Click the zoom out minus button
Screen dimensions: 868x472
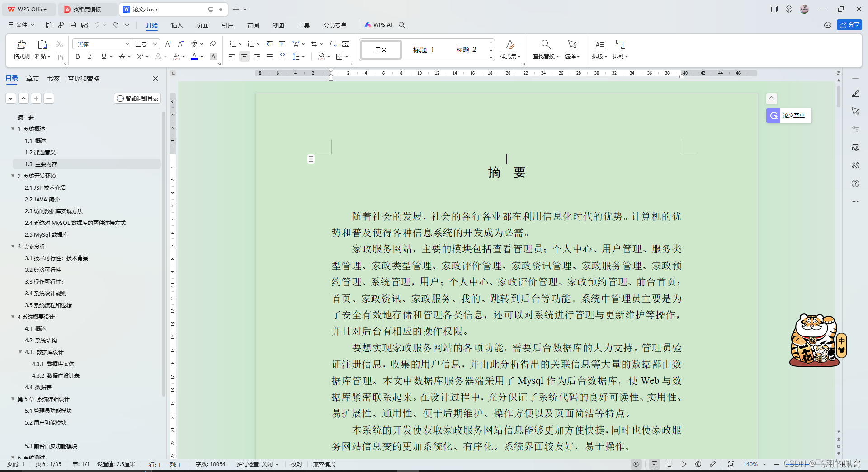point(777,464)
